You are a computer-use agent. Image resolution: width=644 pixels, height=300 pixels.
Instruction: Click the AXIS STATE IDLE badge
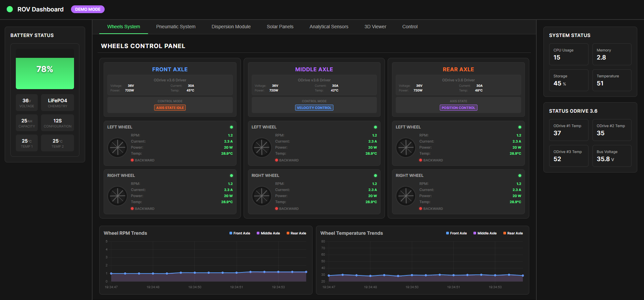coord(170,108)
